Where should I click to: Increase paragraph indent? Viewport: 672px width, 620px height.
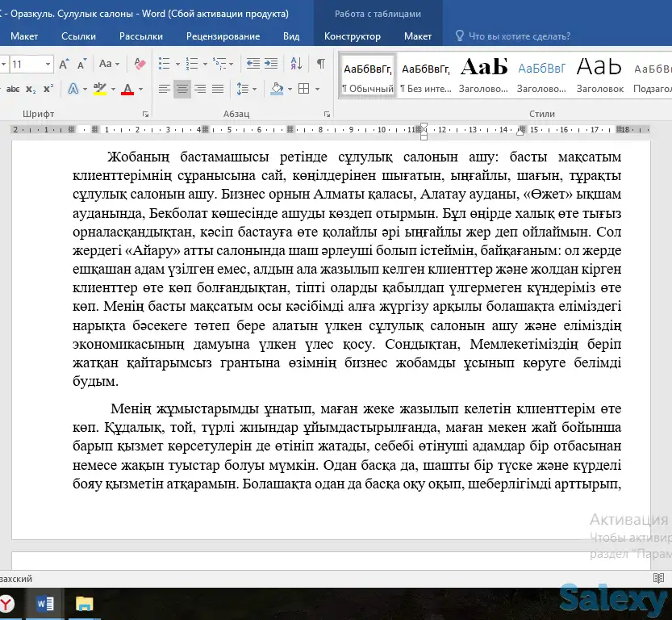[271, 64]
